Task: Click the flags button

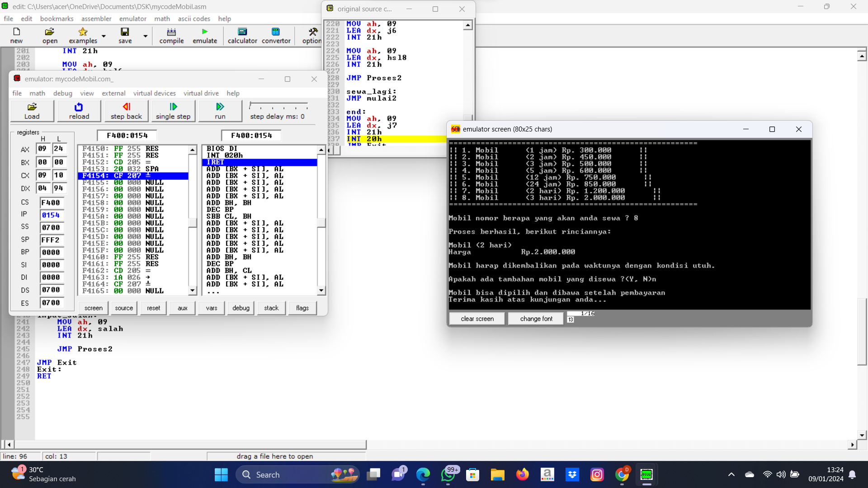Action: point(302,308)
